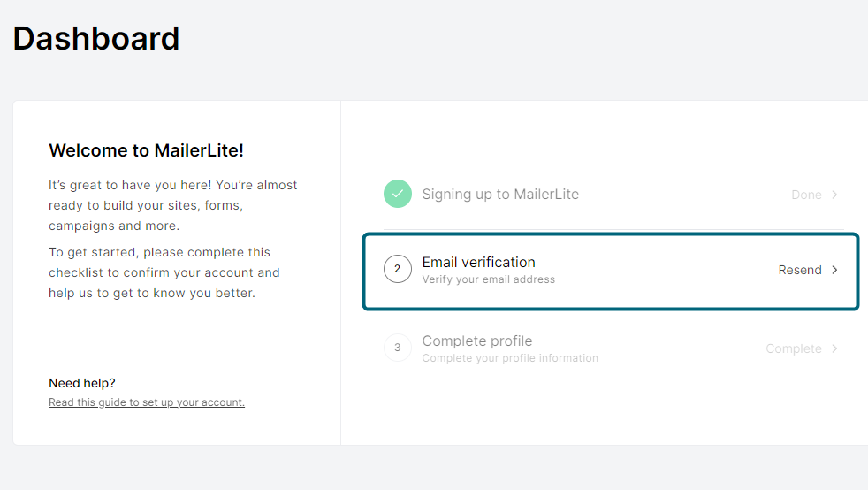Click the Welcome to MailerLite heading
The width and height of the screenshot is (868, 490).
point(146,150)
